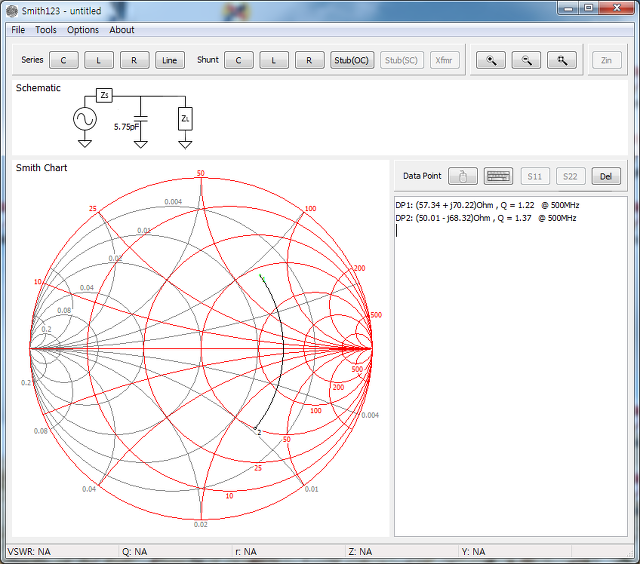Add a series inductor with Series L
This screenshot has width=640, height=564.
[x=99, y=60]
